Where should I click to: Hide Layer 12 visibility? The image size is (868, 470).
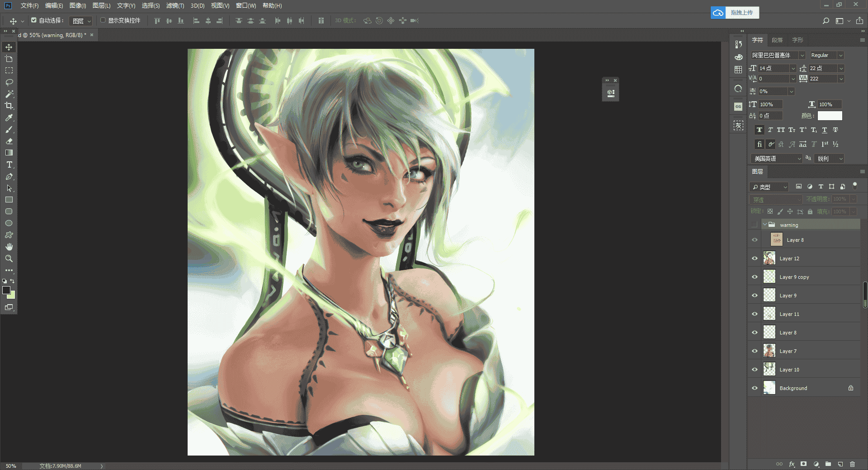tap(755, 258)
